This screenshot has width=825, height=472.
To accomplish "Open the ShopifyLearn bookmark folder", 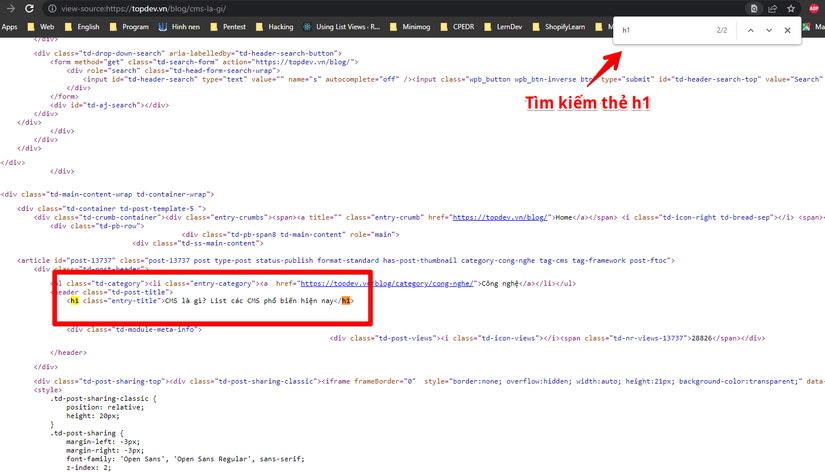I will point(559,27).
